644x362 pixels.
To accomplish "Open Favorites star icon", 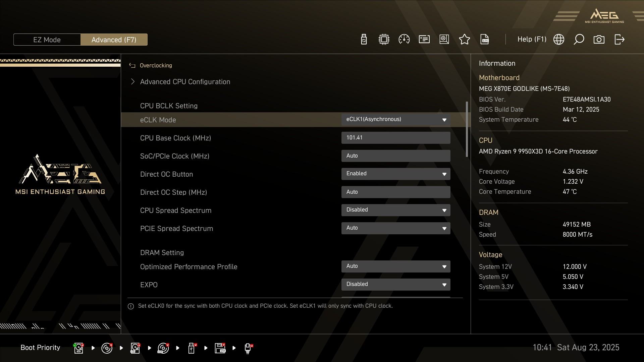I will [464, 40].
